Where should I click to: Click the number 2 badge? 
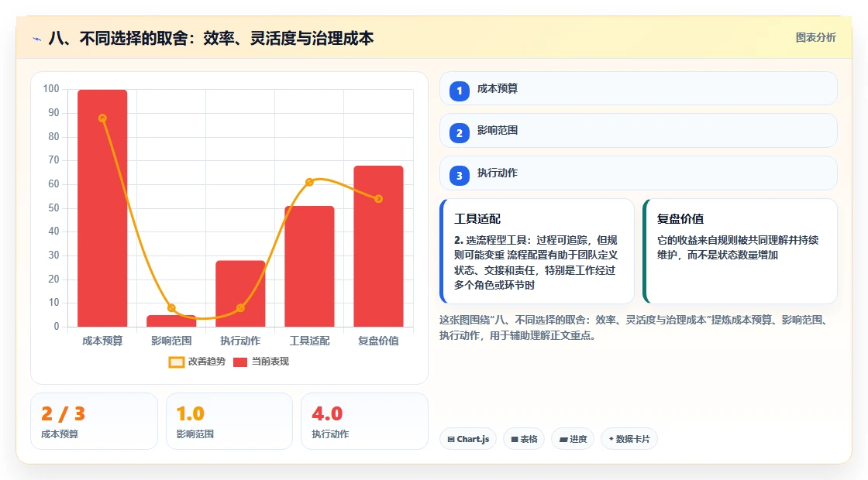[459, 132]
